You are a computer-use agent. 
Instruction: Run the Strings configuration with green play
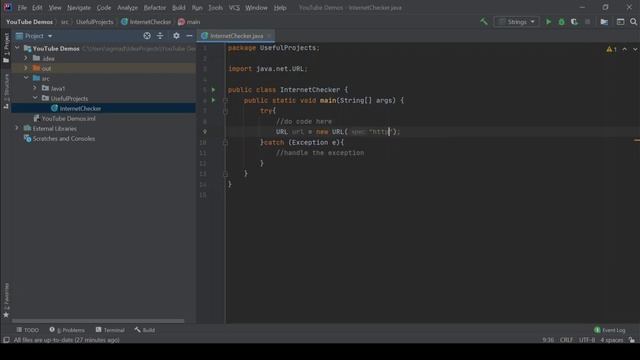[x=549, y=22]
